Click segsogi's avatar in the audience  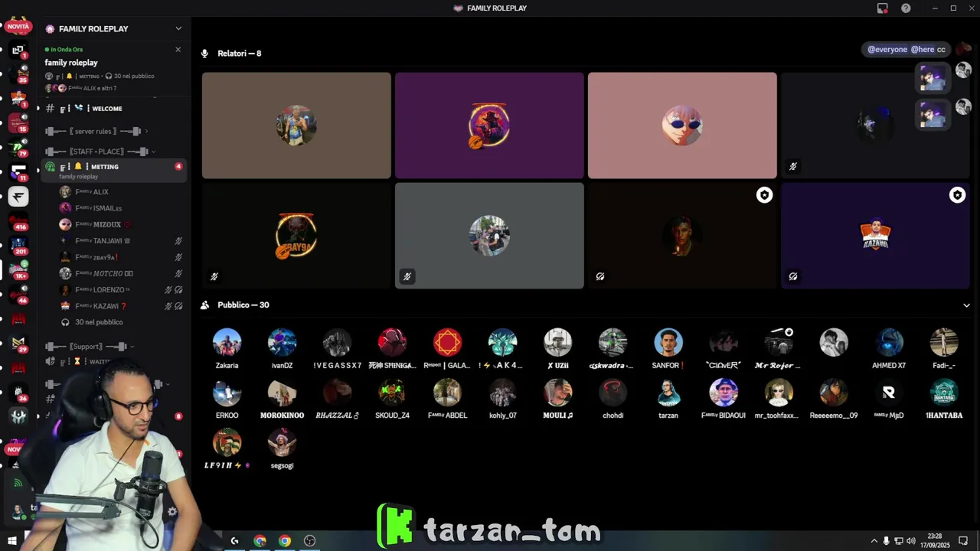coord(282,442)
